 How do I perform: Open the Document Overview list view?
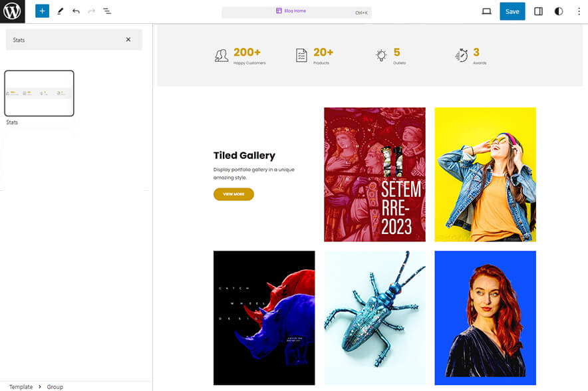point(107,11)
